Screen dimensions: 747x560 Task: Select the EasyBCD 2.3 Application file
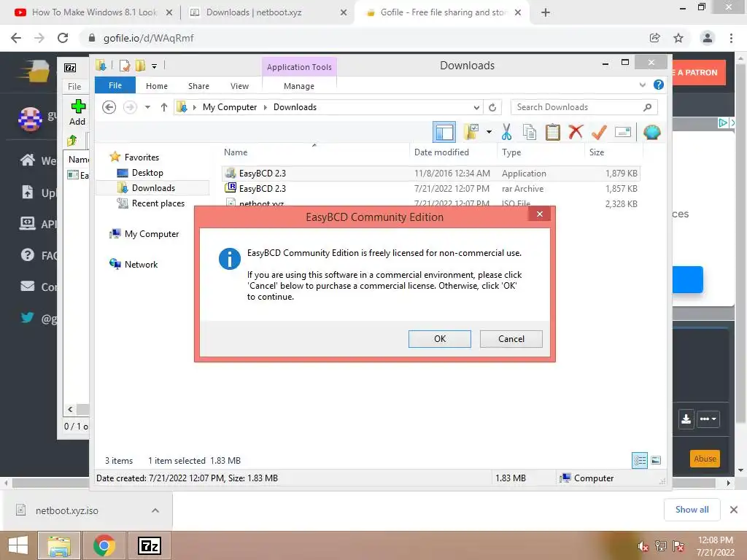(430, 173)
